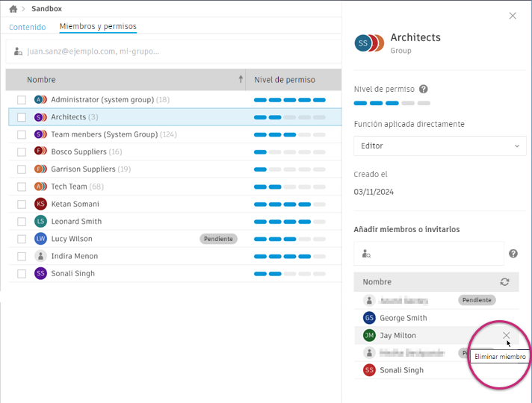Tick the Lucy Wilson checkbox
Screen dimensions: 532x403
(x=22, y=239)
